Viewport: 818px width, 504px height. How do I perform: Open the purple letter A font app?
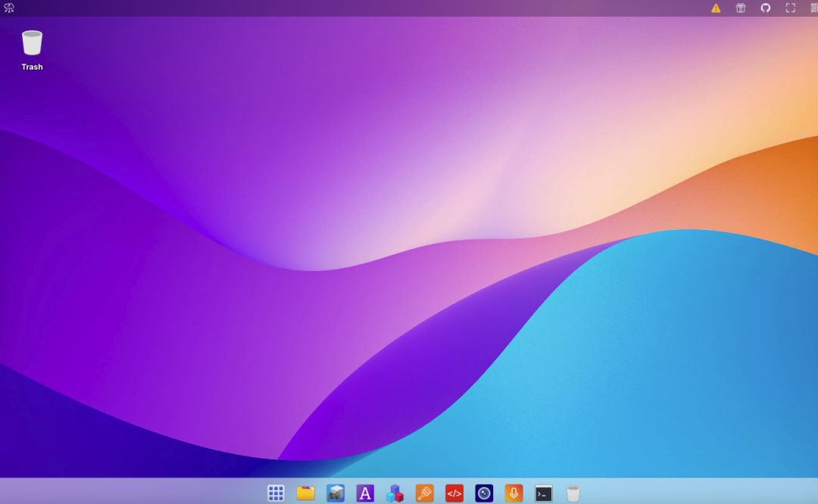(365, 493)
